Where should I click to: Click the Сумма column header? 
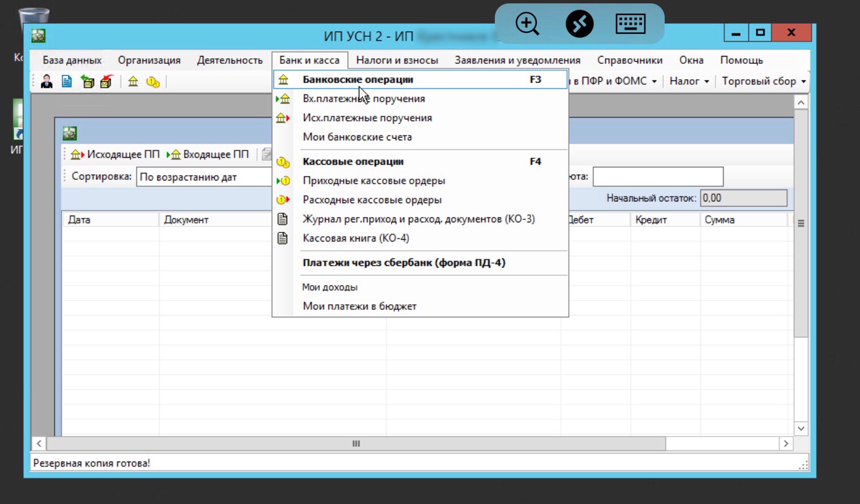(743, 220)
